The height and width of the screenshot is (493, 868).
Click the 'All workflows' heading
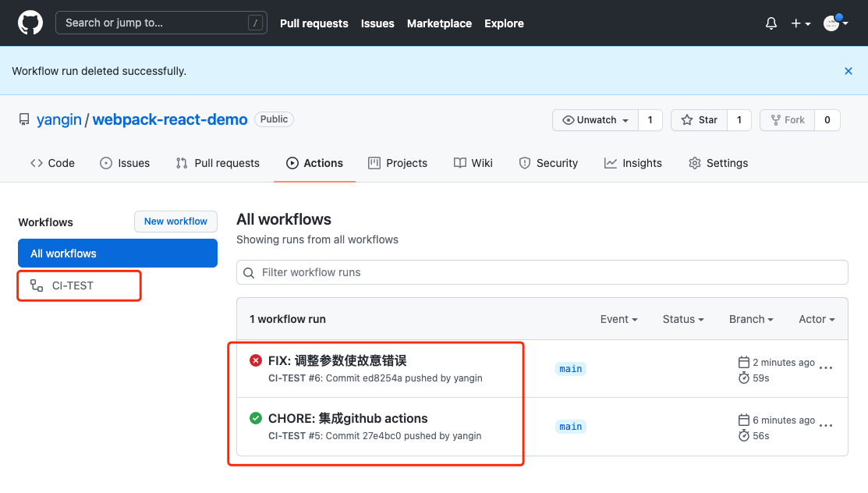click(283, 219)
